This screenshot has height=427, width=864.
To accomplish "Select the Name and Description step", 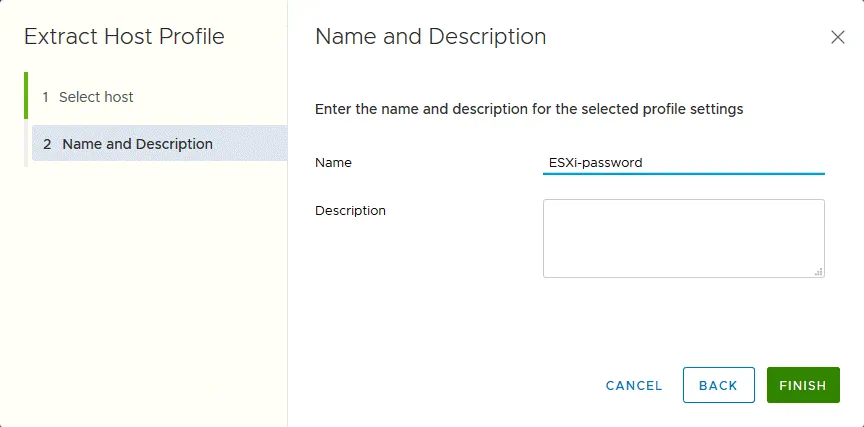I will click(137, 144).
